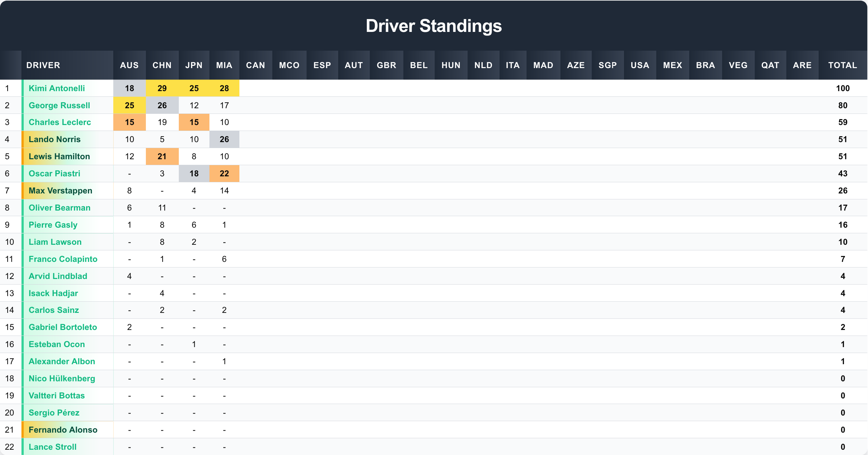
Task: Select Pierre Gasly in the list
Action: [x=53, y=225]
